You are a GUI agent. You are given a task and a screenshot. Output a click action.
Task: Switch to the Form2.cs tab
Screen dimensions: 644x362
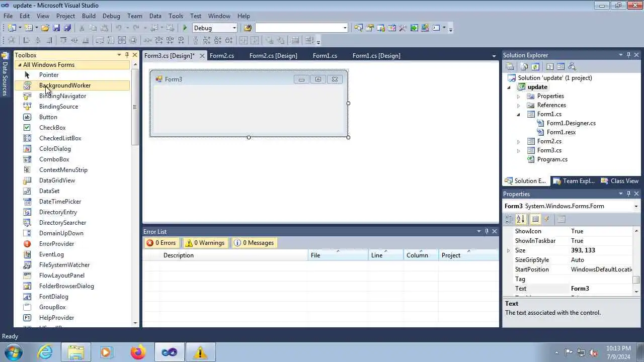(x=222, y=56)
